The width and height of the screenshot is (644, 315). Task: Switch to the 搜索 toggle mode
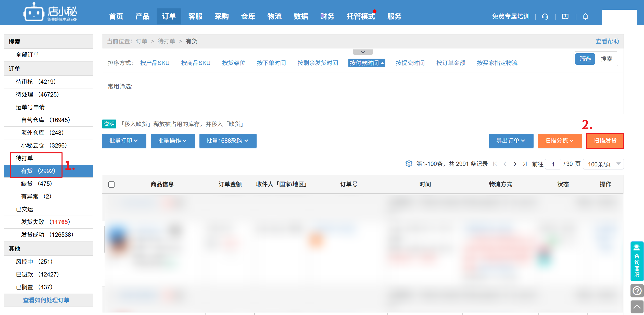[606, 59]
